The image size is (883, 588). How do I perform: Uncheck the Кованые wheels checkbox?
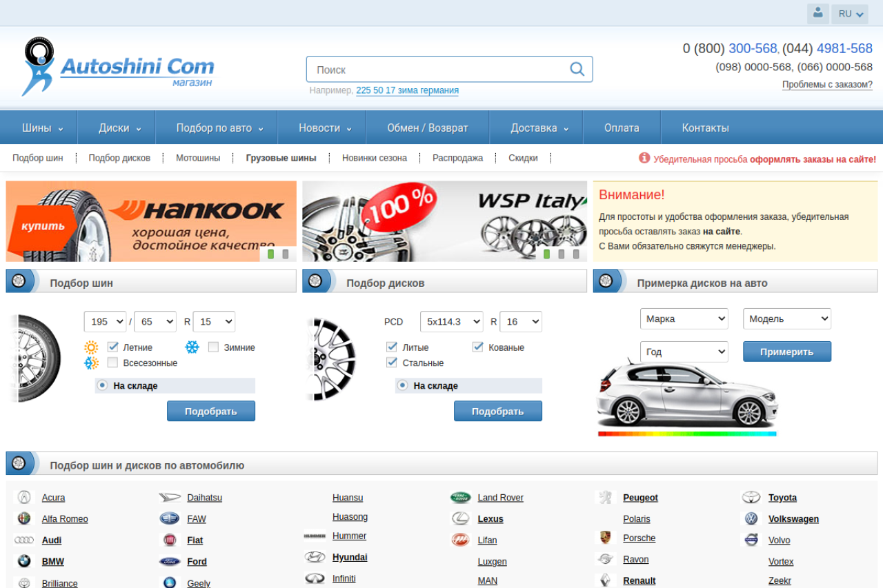(478, 347)
